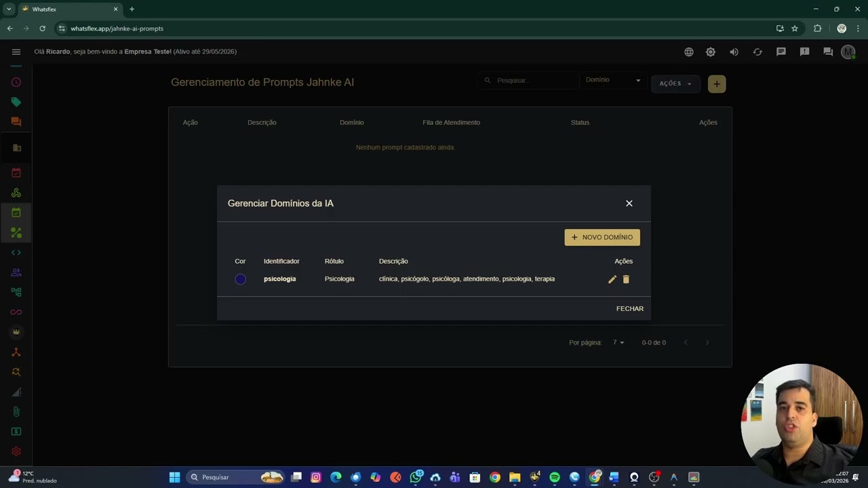Screen dimensions: 868x488
Task: Open WhatsApp from the taskbar
Action: [x=416, y=477]
